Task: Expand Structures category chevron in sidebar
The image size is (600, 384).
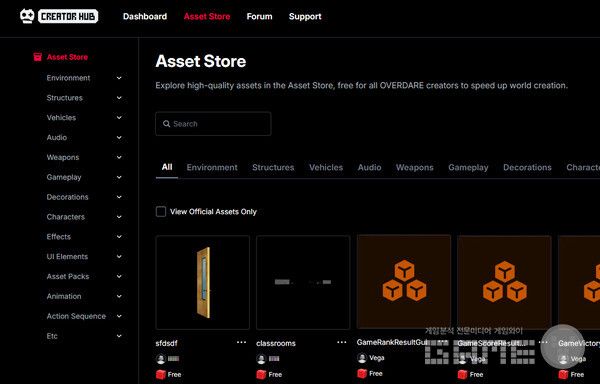Action: click(x=119, y=98)
